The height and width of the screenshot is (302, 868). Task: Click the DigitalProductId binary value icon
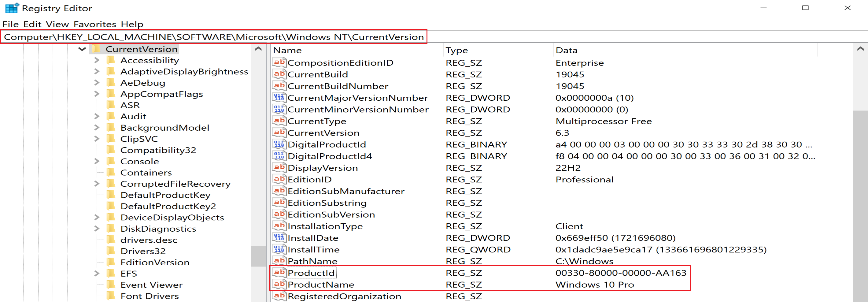[x=279, y=144]
